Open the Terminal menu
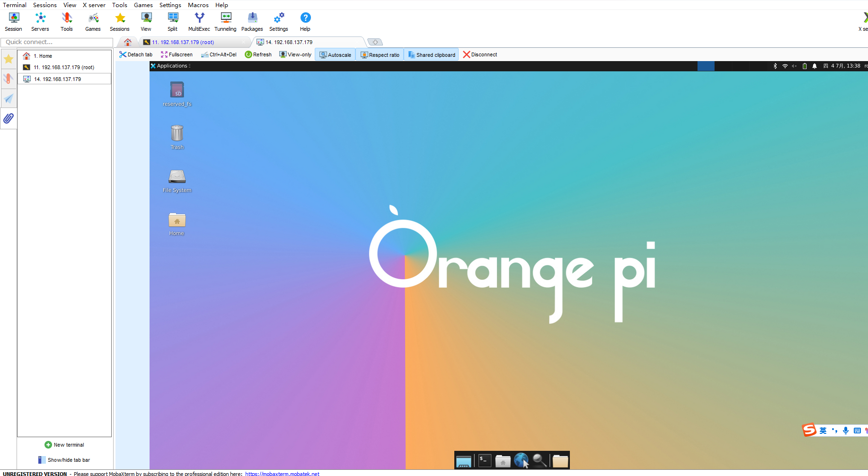 [15, 5]
